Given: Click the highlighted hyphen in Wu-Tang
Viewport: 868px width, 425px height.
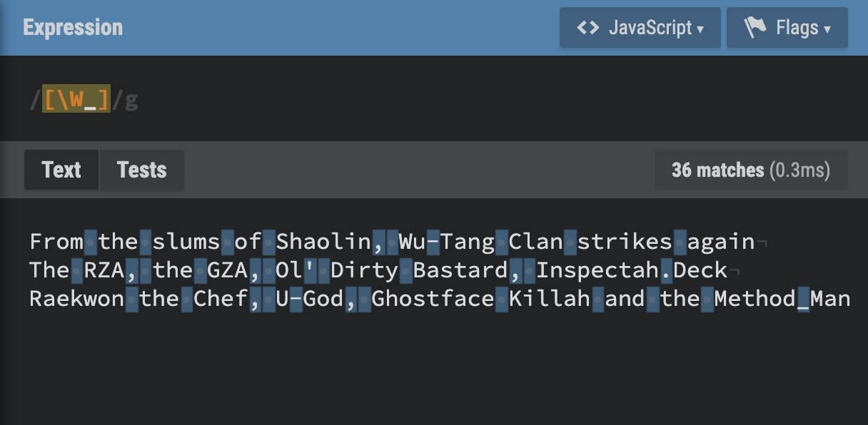Looking at the screenshot, I should coord(433,242).
